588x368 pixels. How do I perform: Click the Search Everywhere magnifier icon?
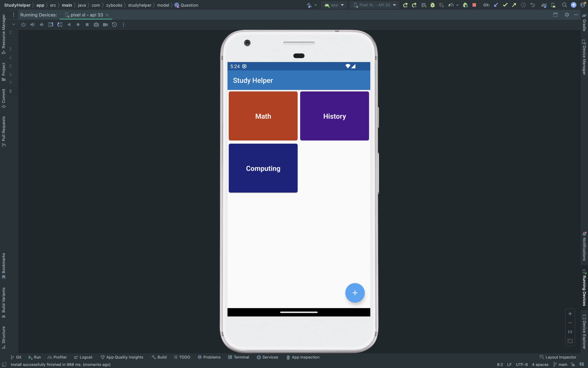(x=564, y=5)
